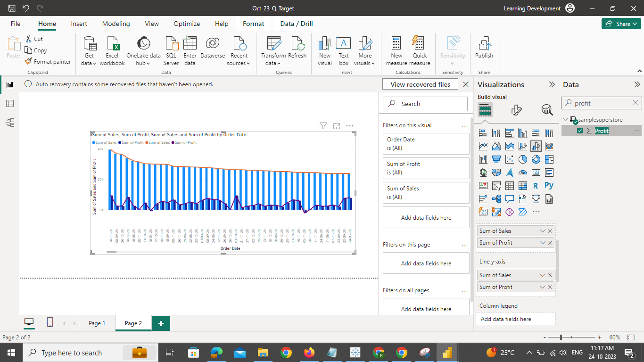Image resolution: width=644 pixels, height=362 pixels.
Task: Click the Filters pane Search field
Action: [425, 104]
